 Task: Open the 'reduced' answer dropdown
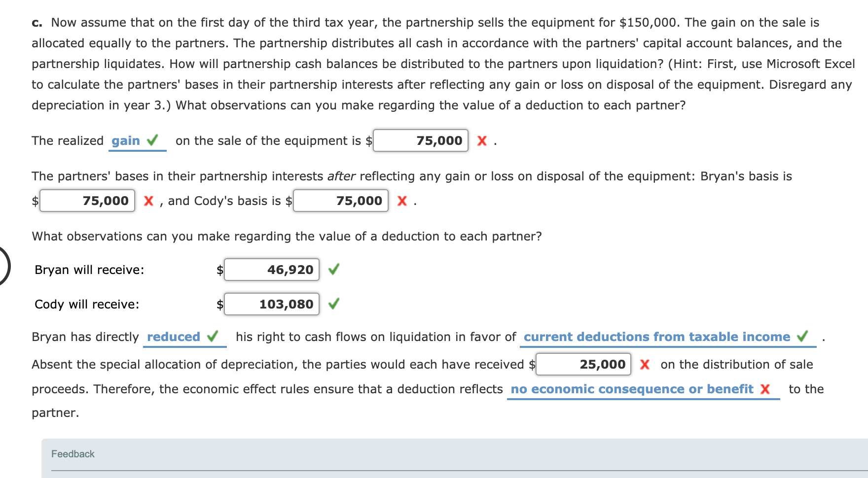coord(174,337)
